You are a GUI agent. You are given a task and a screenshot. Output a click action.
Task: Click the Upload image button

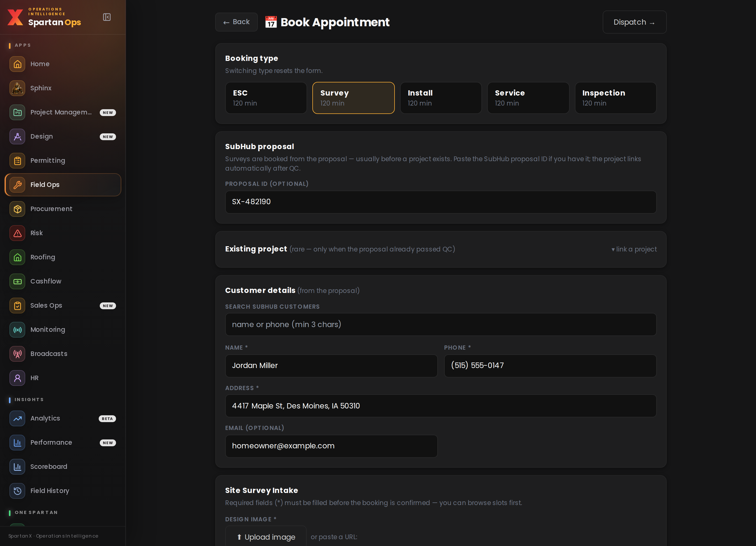pos(266,537)
